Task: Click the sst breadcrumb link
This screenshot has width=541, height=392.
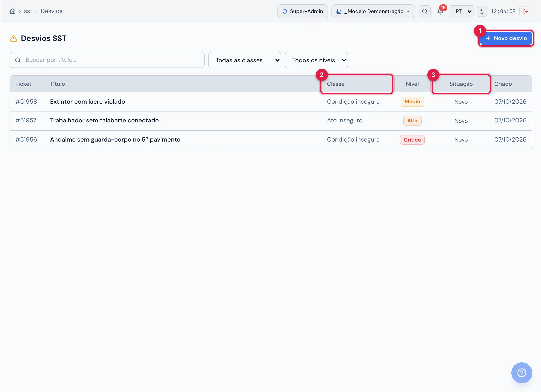Action: [x=28, y=11]
